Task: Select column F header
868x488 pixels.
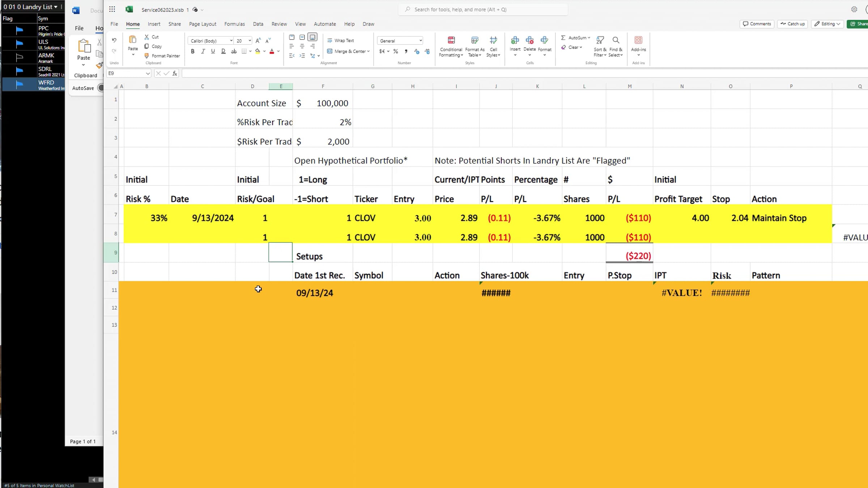Action: pyautogui.click(x=323, y=86)
